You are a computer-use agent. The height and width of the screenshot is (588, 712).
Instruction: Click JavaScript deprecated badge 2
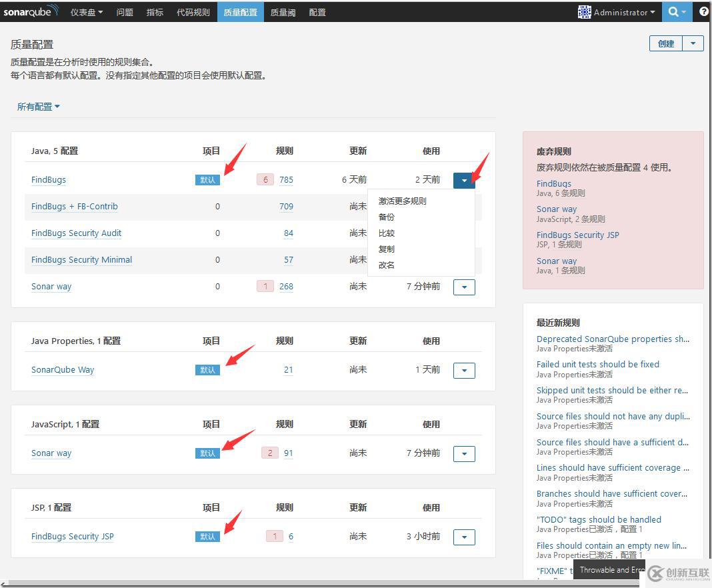[x=270, y=453]
